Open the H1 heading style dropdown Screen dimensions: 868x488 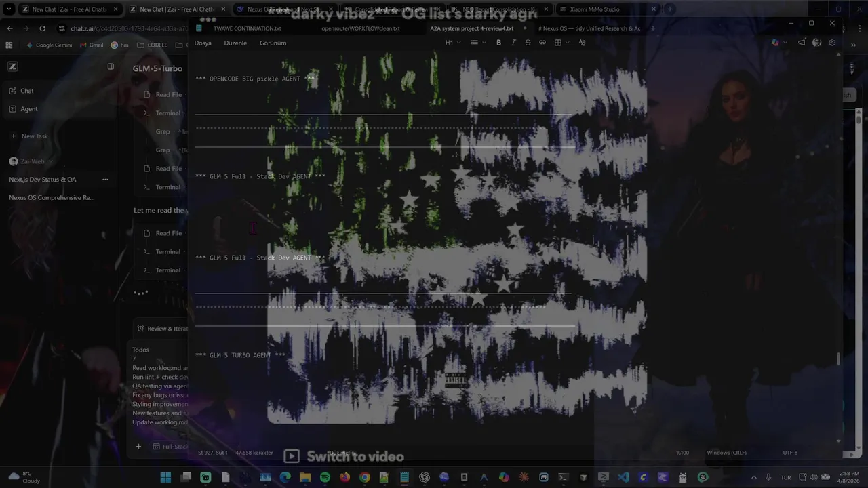(x=452, y=43)
